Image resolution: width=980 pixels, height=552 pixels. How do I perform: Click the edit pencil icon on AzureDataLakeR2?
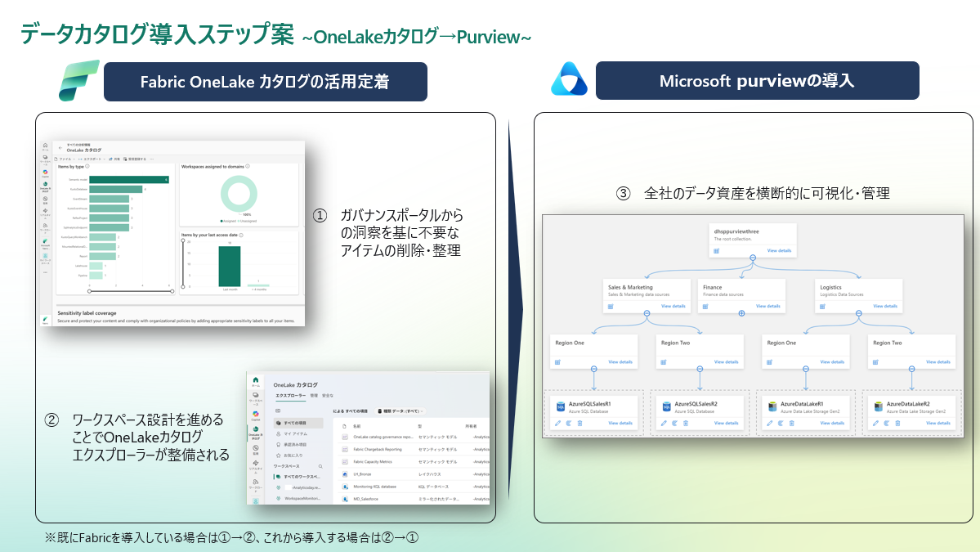(x=875, y=424)
